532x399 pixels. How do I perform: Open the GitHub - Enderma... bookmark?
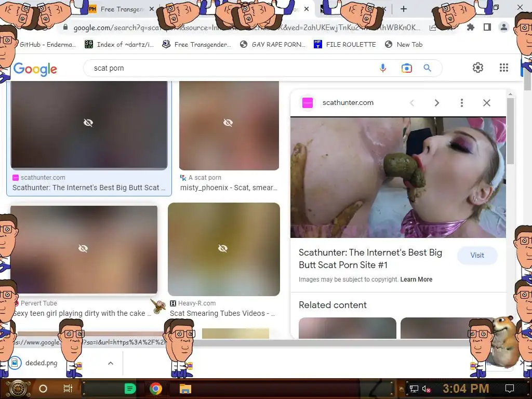(47, 45)
